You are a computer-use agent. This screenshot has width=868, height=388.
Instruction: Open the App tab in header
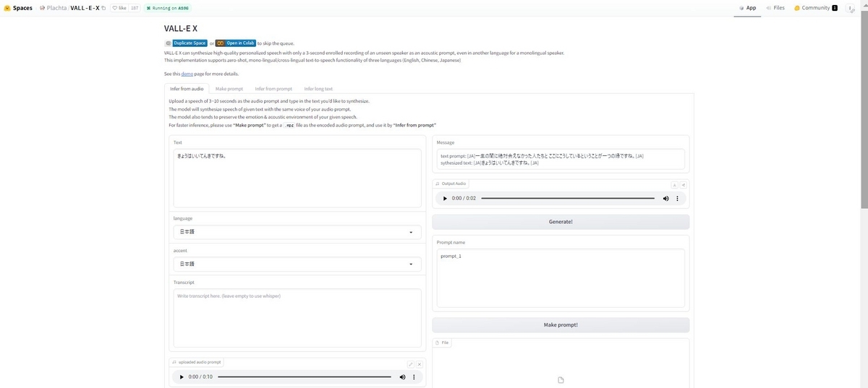point(747,8)
